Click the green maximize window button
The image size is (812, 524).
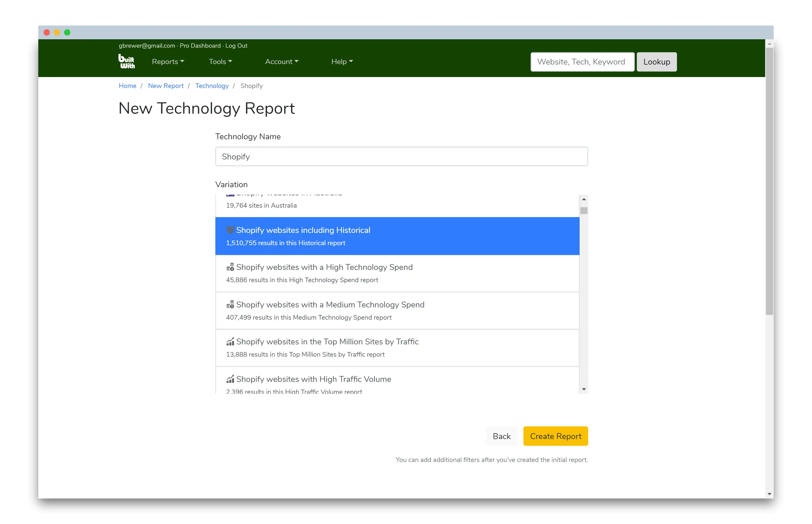[67, 33]
